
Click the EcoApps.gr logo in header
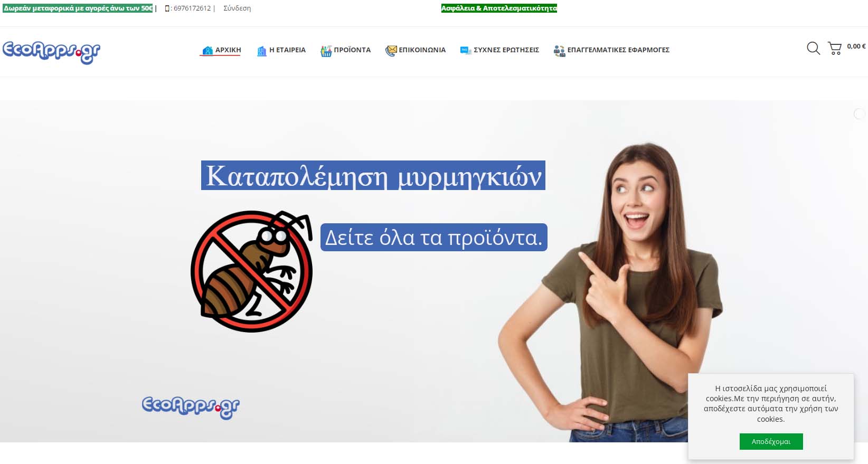point(51,52)
